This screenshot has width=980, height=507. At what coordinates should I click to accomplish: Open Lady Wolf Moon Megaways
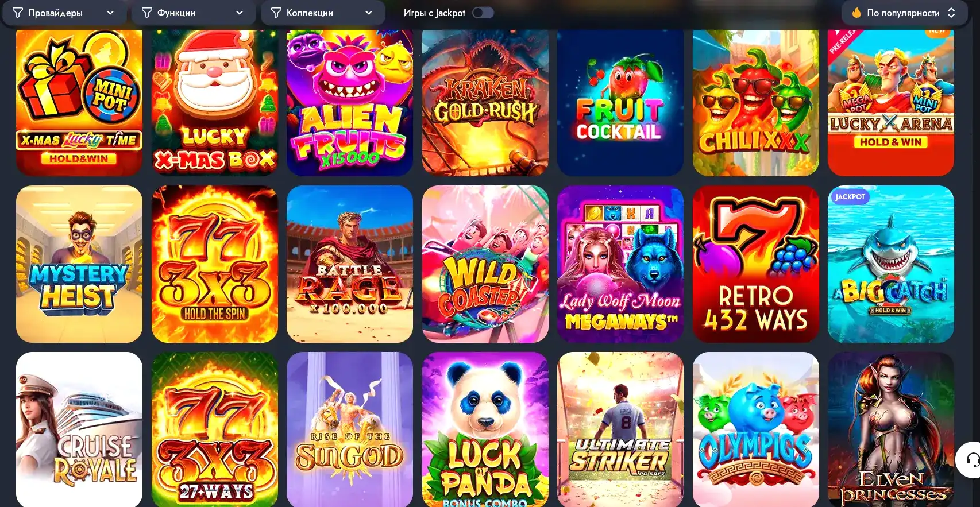620,264
